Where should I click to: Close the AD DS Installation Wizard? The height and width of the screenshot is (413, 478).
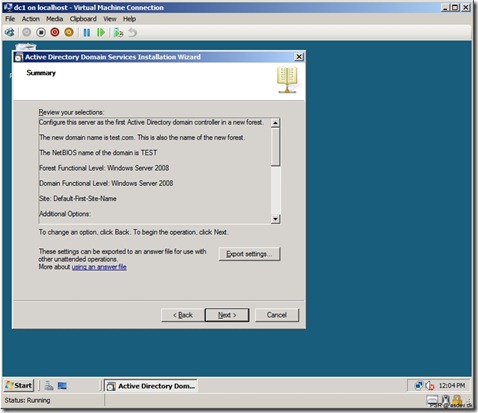click(299, 57)
